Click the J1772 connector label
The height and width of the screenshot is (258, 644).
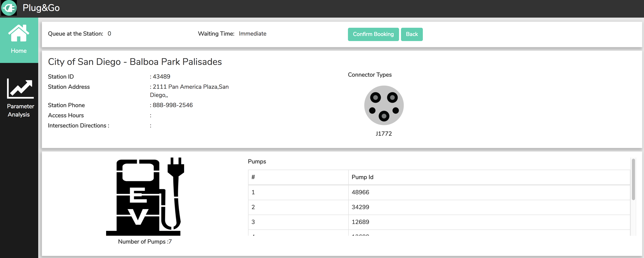pos(383,134)
